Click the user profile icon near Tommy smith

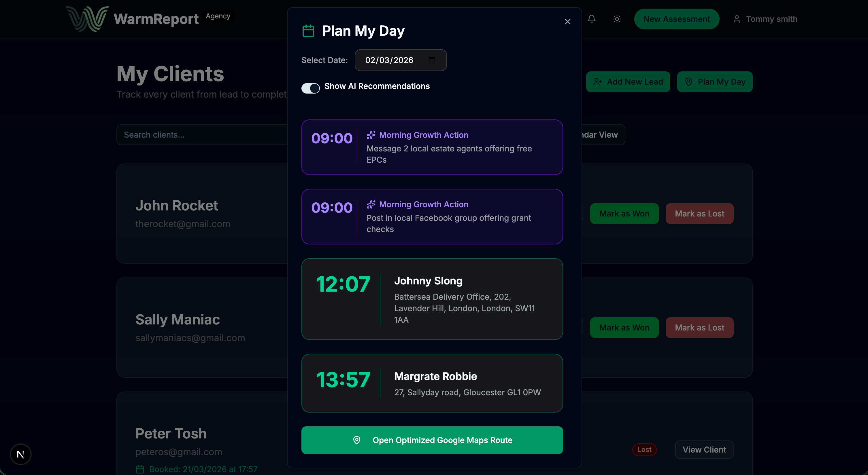(737, 19)
